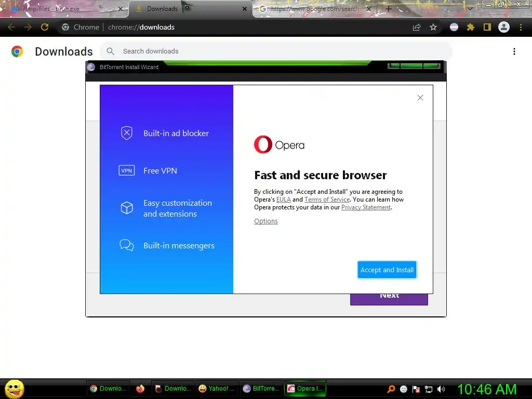Open the Yahoo! taskbar item
This screenshot has width=532, height=399.
pyautogui.click(x=217, y=389)
